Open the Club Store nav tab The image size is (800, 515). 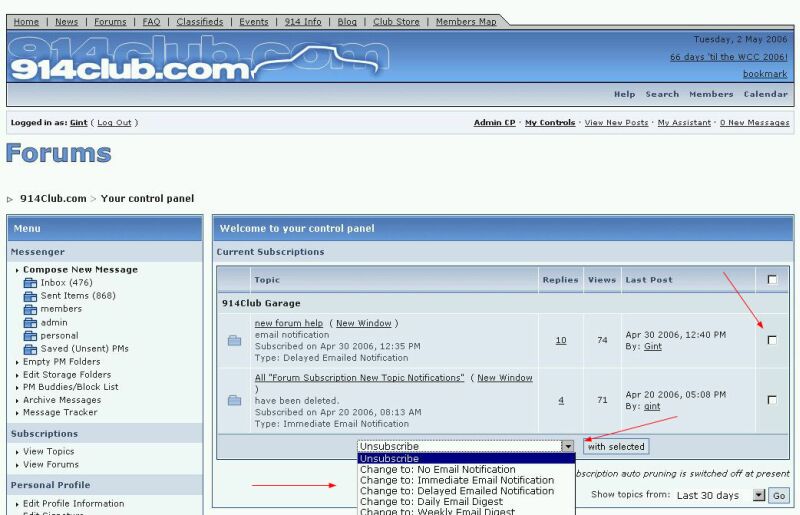pos(396,21)
